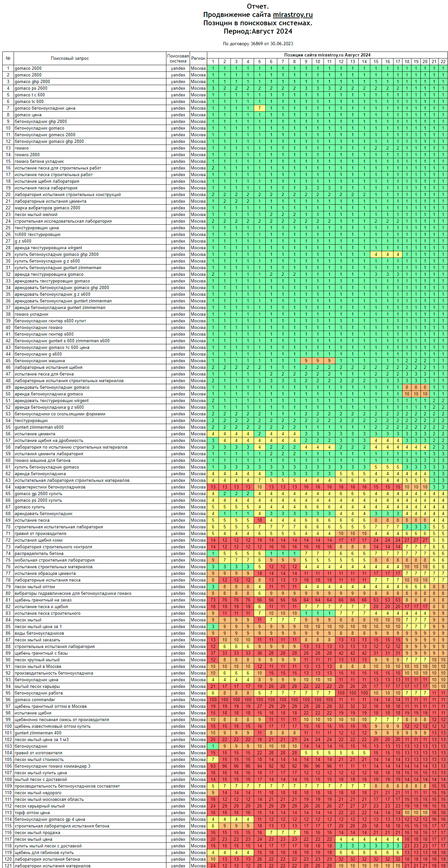Click 'лабораторные испытания щебня' query

[48, 368]
